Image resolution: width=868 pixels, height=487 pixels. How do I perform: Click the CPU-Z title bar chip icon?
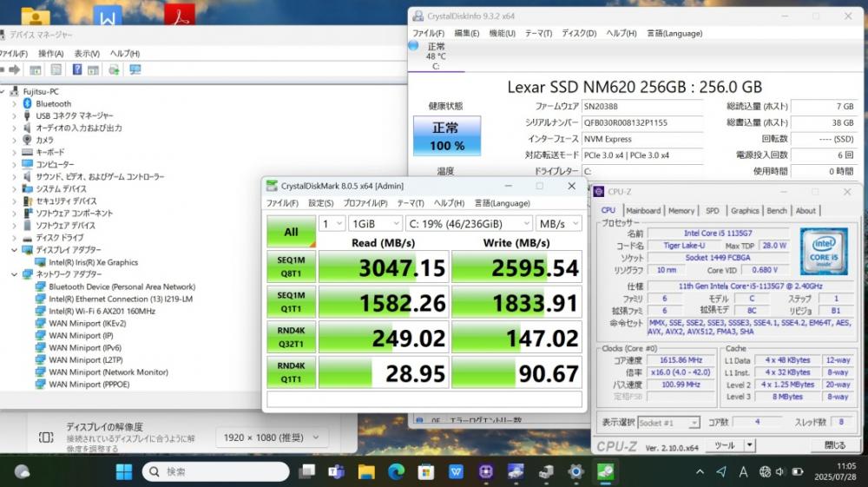click(x=598, y=192)
